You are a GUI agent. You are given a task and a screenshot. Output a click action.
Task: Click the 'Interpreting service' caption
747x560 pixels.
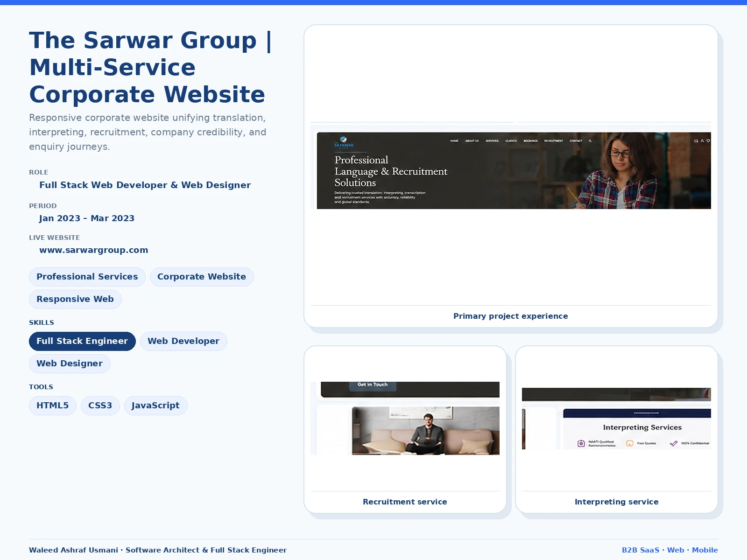(x=616, y=502)
